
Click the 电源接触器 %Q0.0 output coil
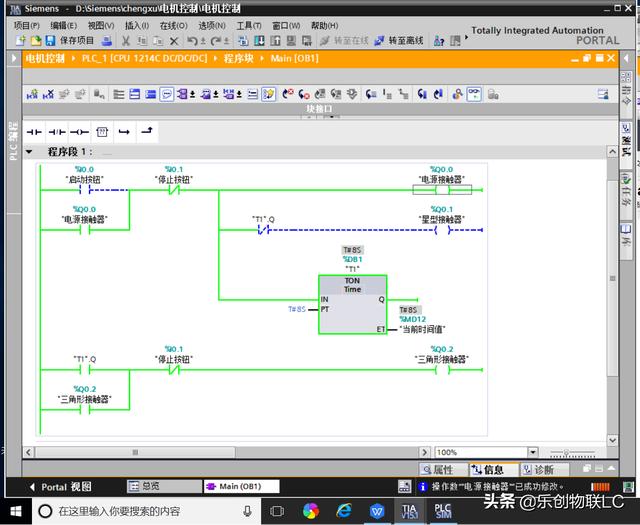click(x=442, y=190)
